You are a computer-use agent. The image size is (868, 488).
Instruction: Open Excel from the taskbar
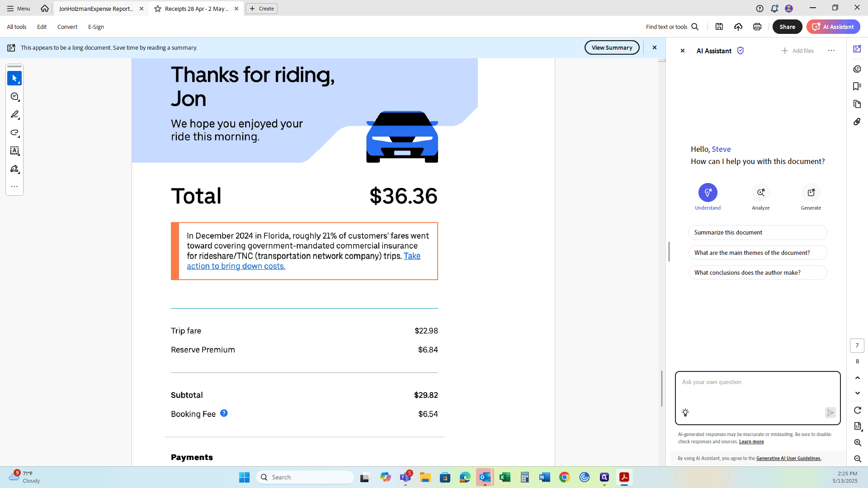coord(505,477)
